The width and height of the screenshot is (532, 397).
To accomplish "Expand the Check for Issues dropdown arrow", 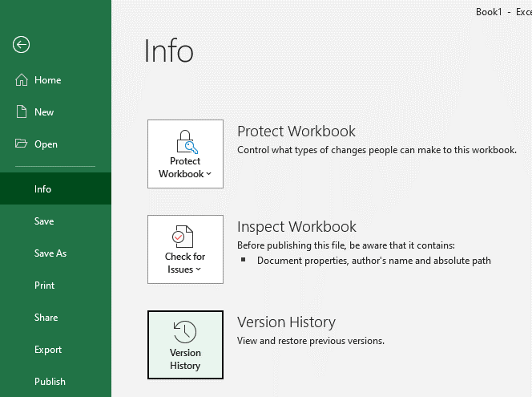I will click(199, 270).
